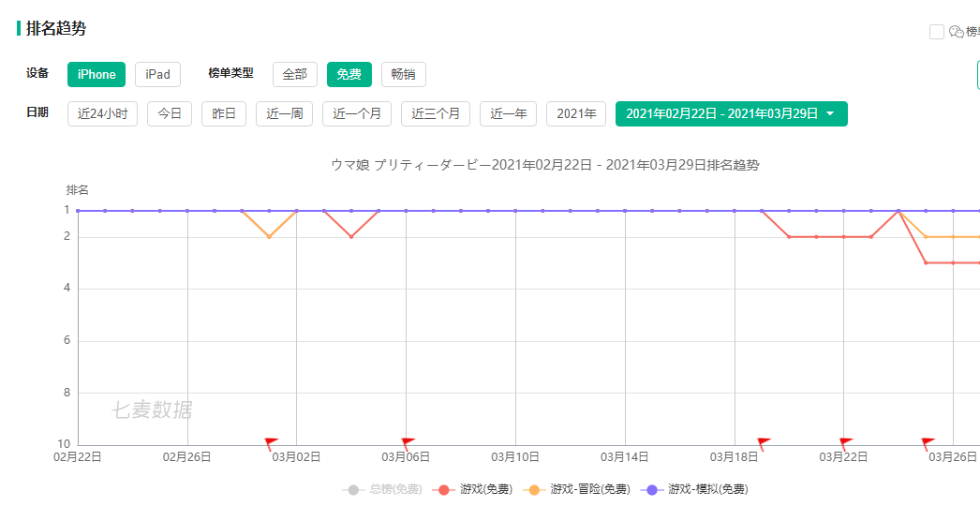Click the red flag marker after 03月18日
The image size is (980, 521).
[764, 444]
